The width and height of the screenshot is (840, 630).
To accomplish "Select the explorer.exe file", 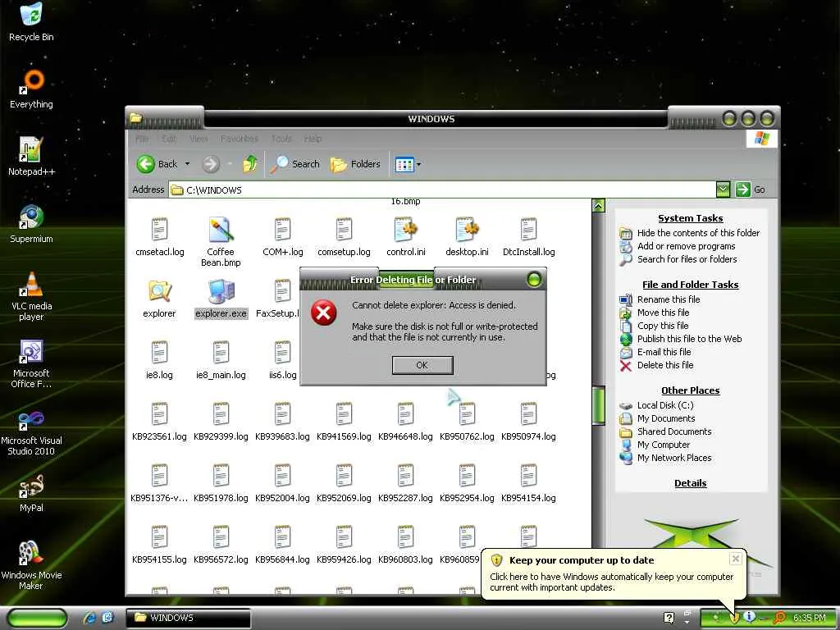I will click(221, 299).
